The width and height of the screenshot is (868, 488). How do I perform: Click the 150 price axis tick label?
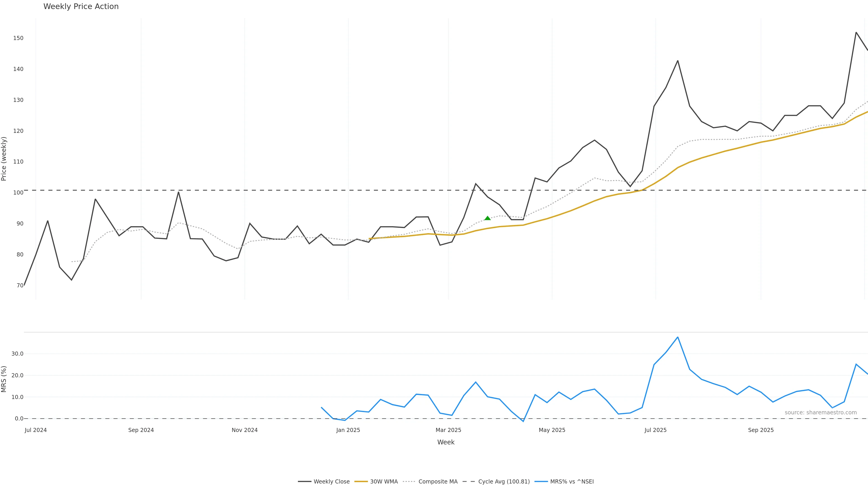[18, 38]
